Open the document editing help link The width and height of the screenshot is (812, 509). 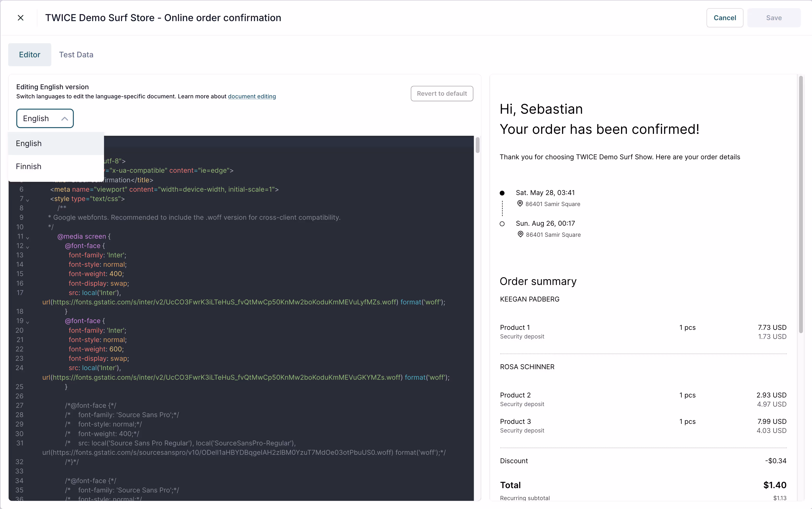tap(252, 96)
